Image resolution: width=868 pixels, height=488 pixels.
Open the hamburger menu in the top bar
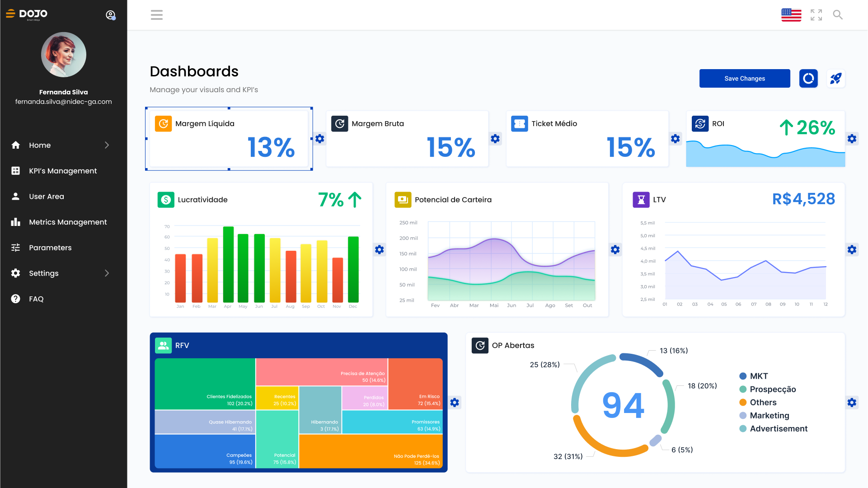[x=156, y=15]
